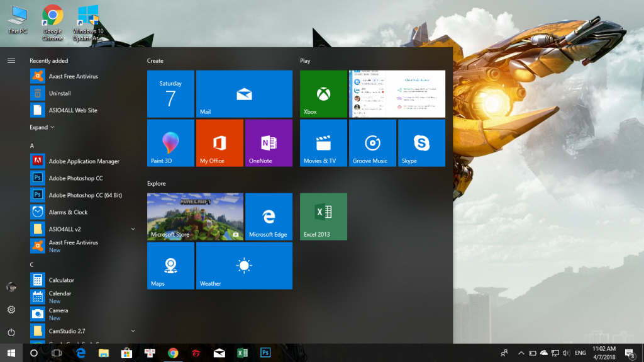The width and height of the screenshot is (644, 362).
Task: Open Photoshop from the taskbar
Action: pos(265,353)
